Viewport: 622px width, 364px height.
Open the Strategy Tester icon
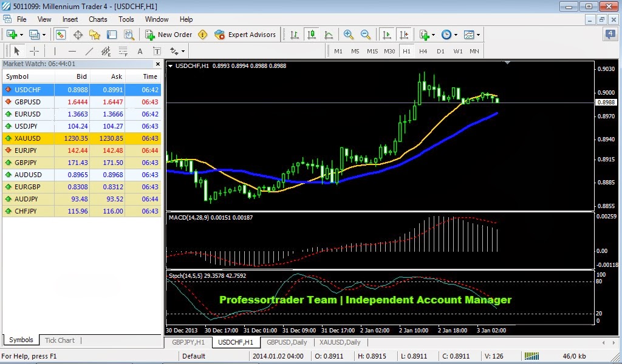tap(129, 35)
